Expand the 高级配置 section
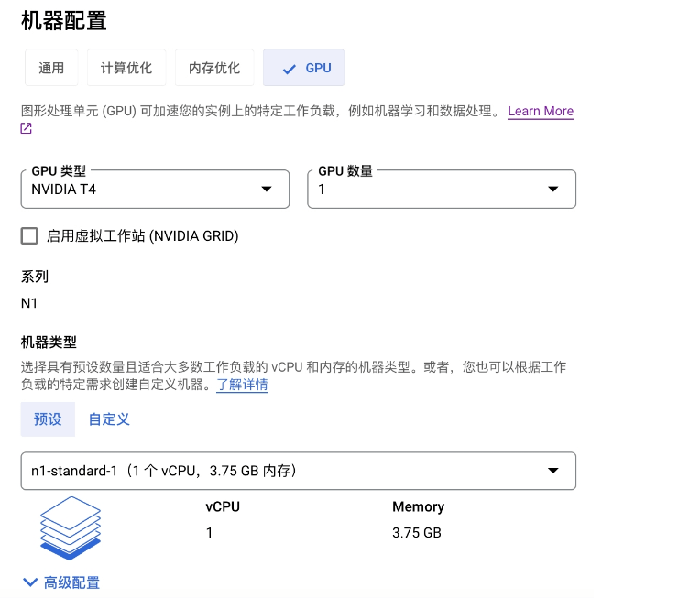Screen dimensions: 700x598 pyautogui.click(x=61, y=582)
